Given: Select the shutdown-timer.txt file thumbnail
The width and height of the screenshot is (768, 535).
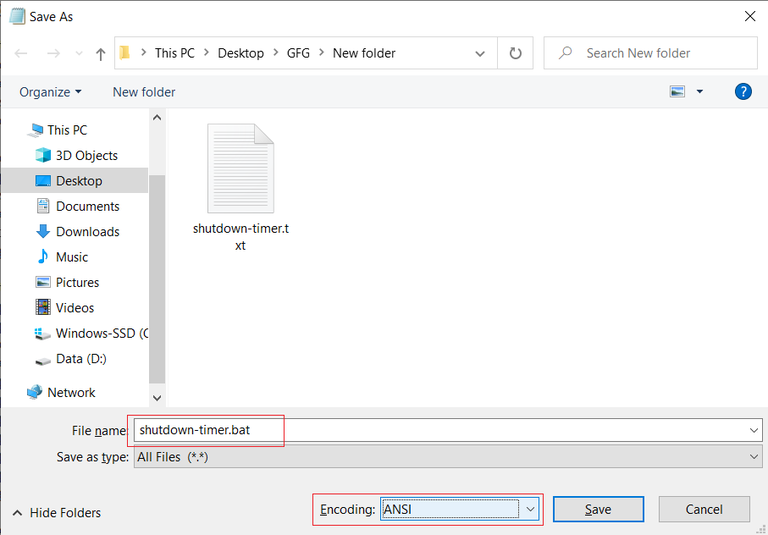Looking at the screenshot, I should pyautogui.click(x=240, y=169).
